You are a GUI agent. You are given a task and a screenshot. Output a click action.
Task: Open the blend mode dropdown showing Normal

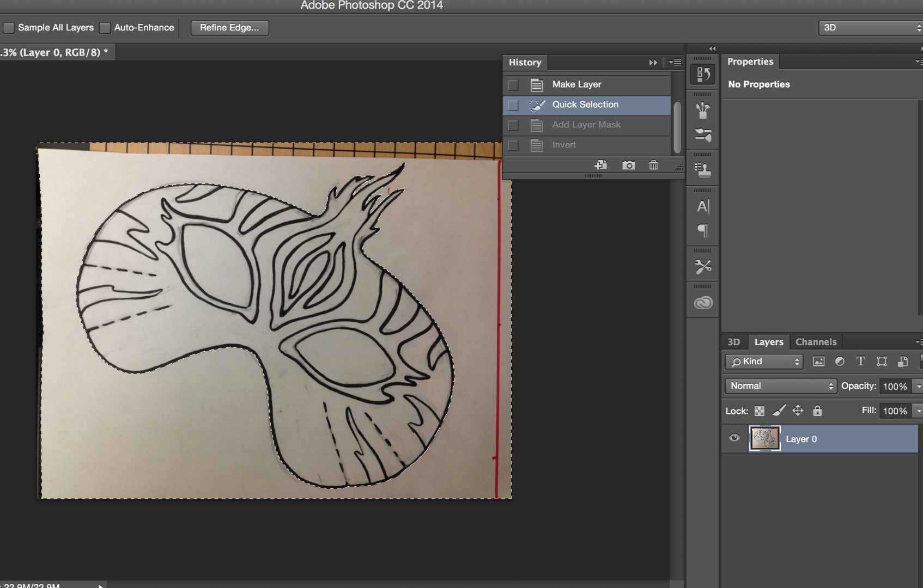tap(780, 386)
